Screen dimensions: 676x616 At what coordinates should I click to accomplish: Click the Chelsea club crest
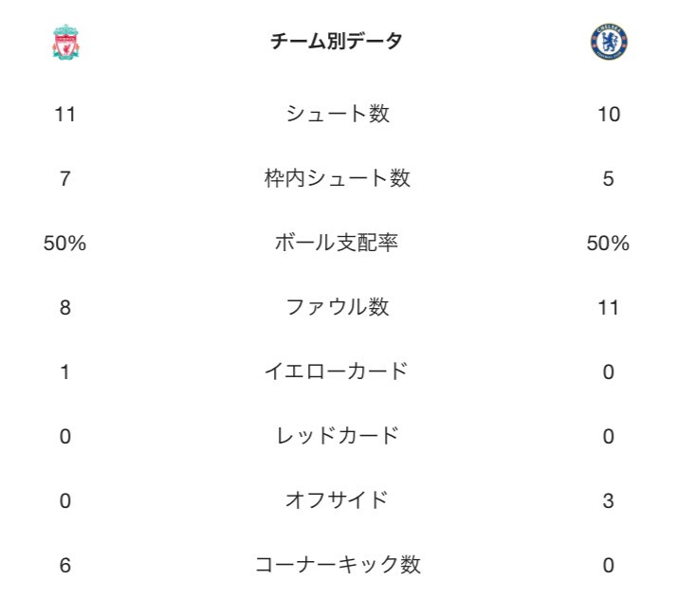609,42
